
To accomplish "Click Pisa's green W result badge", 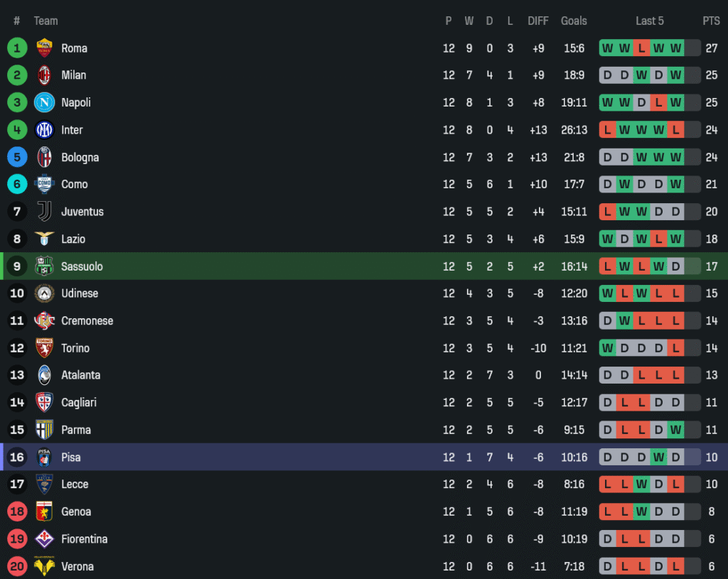I will click(658, 458).
